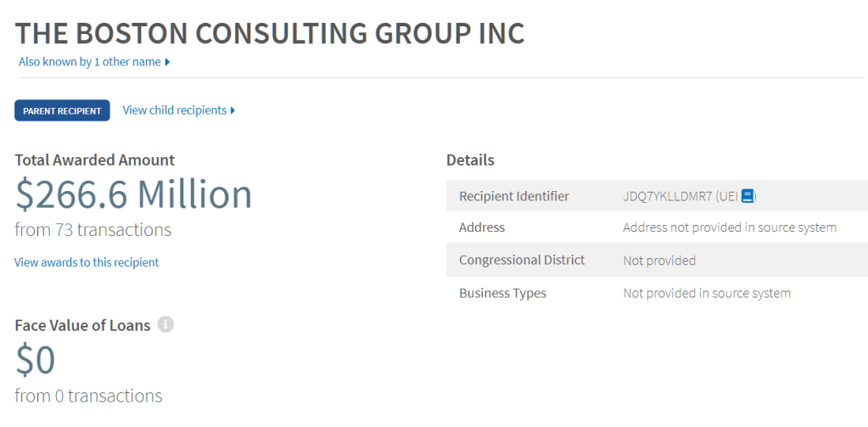The height and width of the screenshot is (427, 868).
Task: Click the caret next to View child recipients
Action: pos(232,110)
